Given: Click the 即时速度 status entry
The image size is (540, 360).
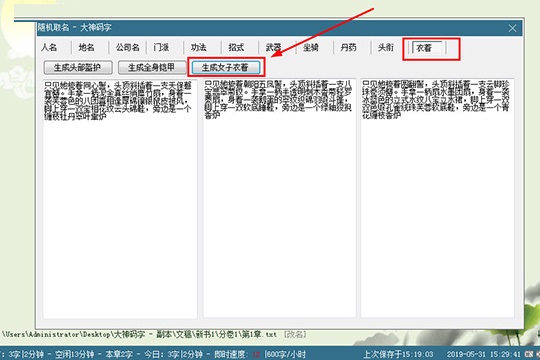Looking at the screenshot, I should click(x=237, y=354).
